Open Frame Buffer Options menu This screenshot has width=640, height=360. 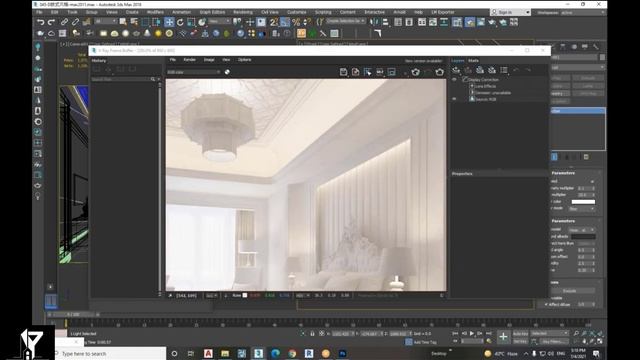[244, 60]
